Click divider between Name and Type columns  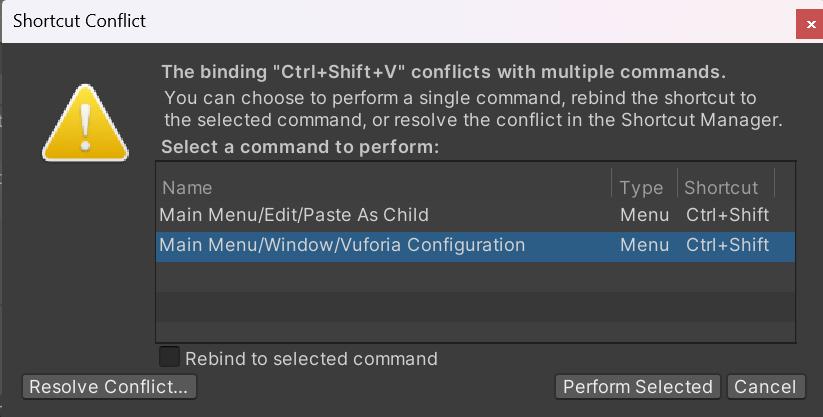pyautogui.click(x=611, y=183)
